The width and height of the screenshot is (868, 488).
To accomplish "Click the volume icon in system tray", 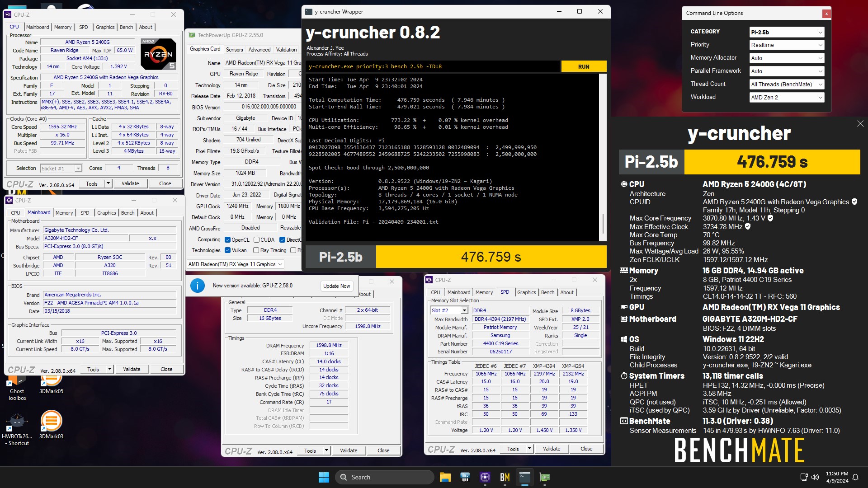I will point(815,477).
